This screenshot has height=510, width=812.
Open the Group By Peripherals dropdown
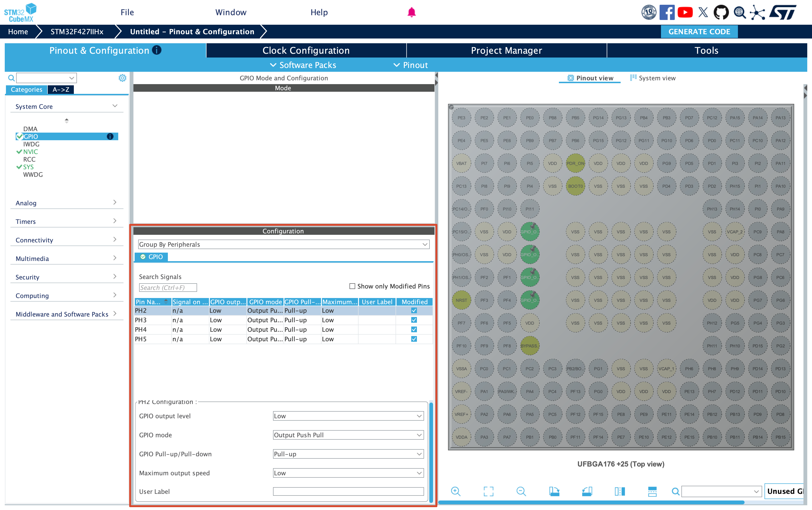click(284, 244)
